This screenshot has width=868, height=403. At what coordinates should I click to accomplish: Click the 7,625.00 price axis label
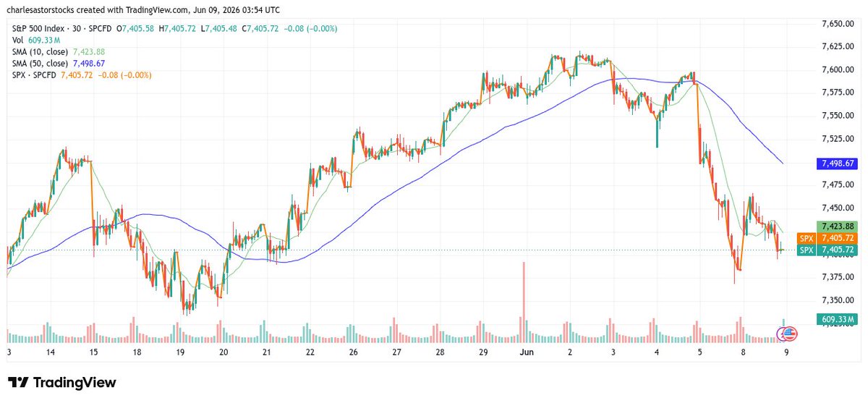(839, 46)
